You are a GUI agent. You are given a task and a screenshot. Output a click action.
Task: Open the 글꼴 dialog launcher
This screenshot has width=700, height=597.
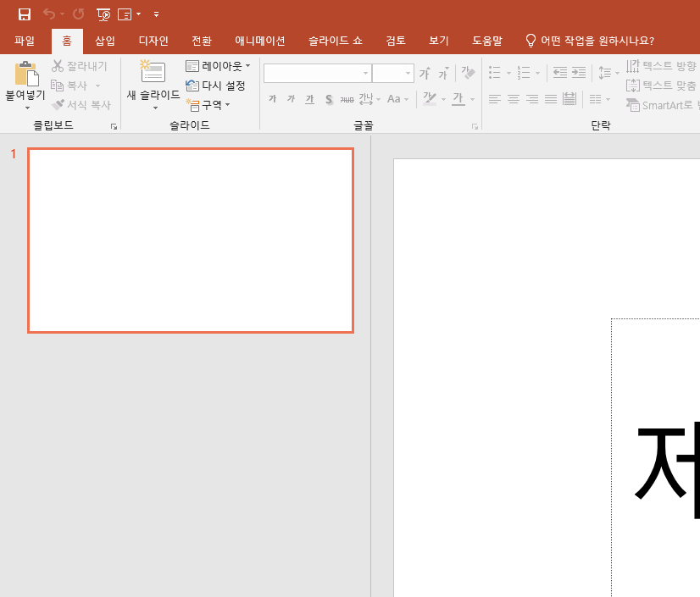click(475, 127)
